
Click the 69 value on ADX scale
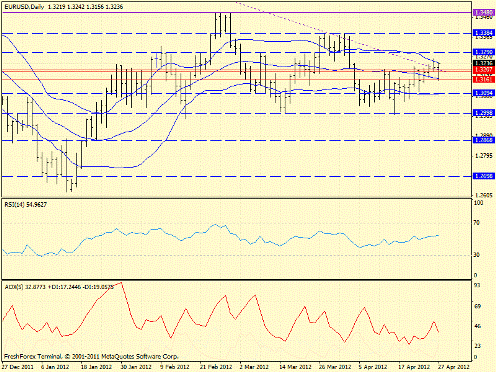[477, 306]
